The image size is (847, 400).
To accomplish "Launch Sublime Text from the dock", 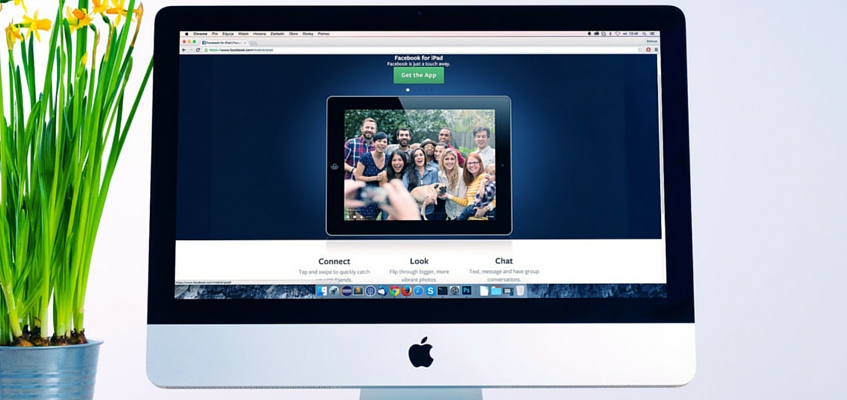I will [x=358, y=291].
